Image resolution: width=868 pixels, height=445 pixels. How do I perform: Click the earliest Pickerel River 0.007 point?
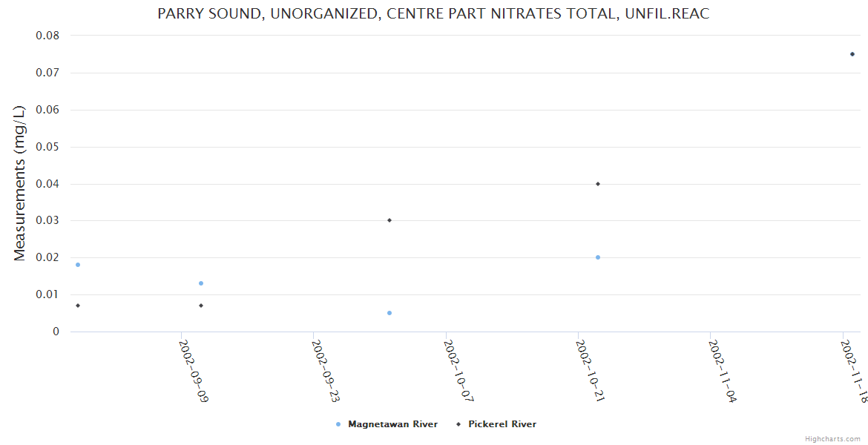point(78,306)
